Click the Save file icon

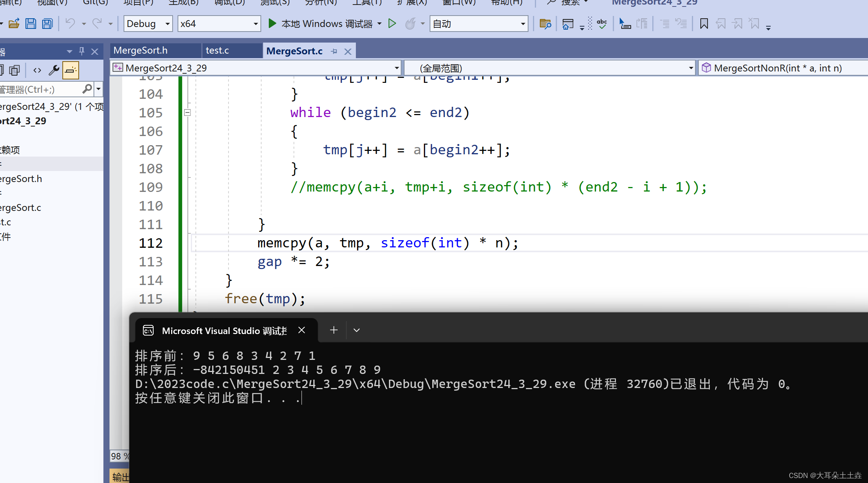[x=31, y=24]
